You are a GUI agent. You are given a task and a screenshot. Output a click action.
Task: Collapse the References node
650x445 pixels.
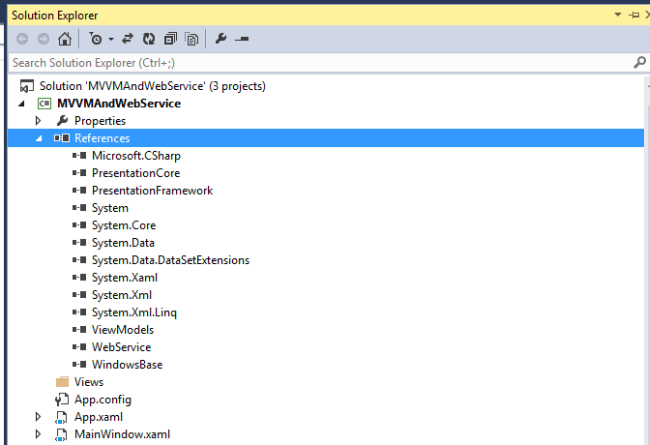[x=39, y=139]
